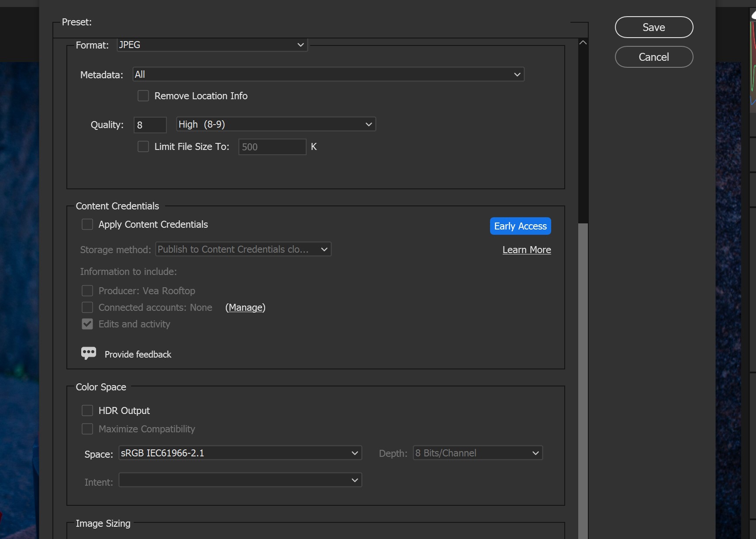The width and height of the screenshot is (756, 539).
Task: Open the Format JPEG dropdown
Action: 212,45
